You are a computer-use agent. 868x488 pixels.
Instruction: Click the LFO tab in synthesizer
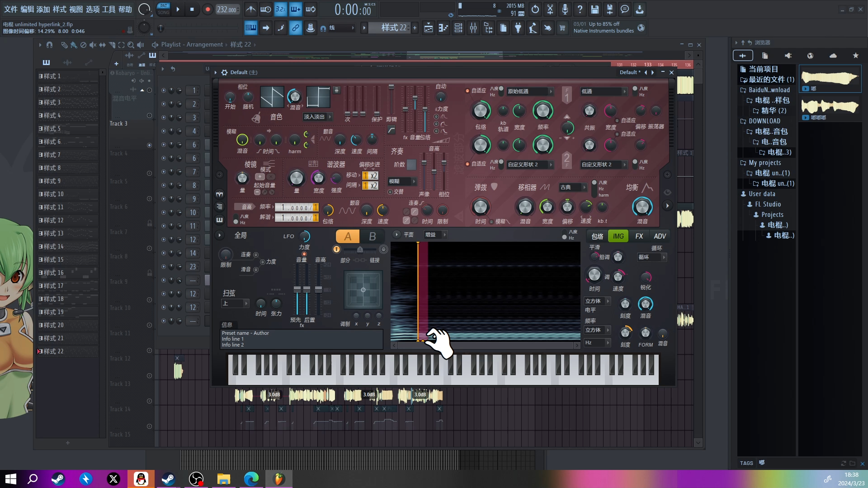(288, 236)
